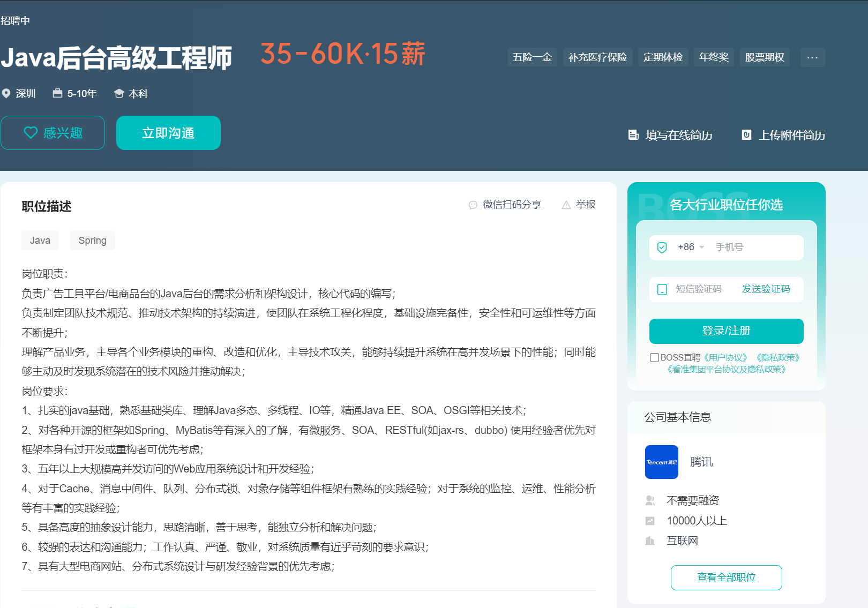Viewport: 868px width, 608px height.
Task: Click the 立即沟通 button
Action: (168, 133)
